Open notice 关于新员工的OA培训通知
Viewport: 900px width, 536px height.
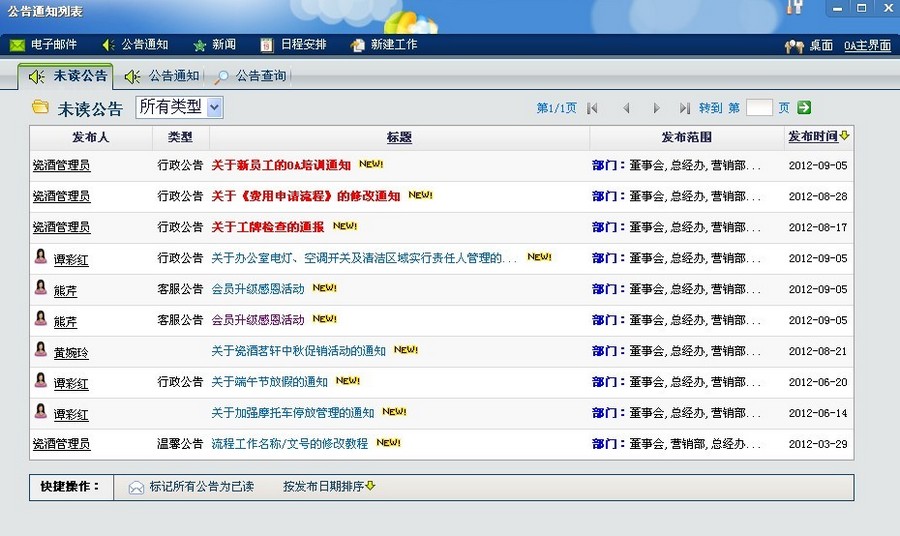(x=281, y=166)
